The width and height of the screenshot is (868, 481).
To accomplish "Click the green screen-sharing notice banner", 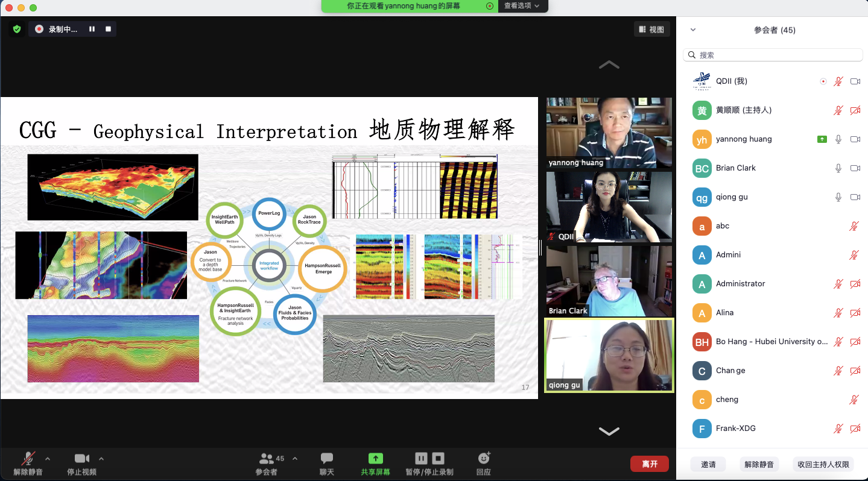I will tap(410, 6).
